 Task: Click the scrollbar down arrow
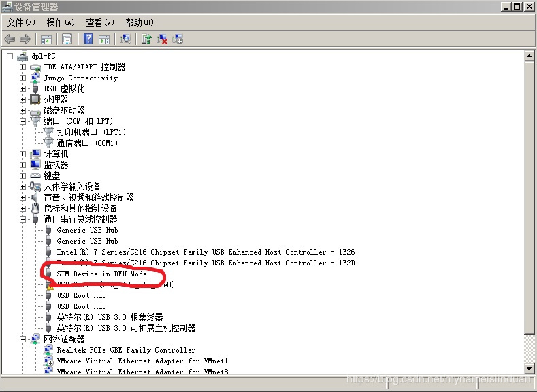[529, 369]
